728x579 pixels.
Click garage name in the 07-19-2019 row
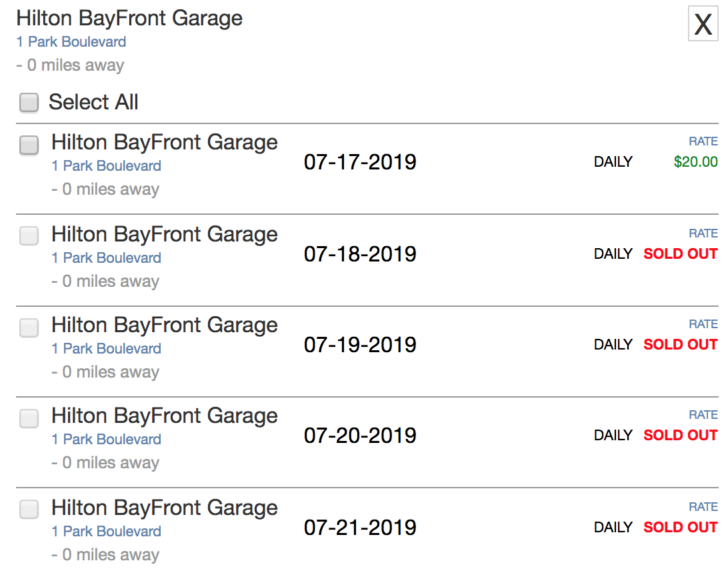pos(165,326)
